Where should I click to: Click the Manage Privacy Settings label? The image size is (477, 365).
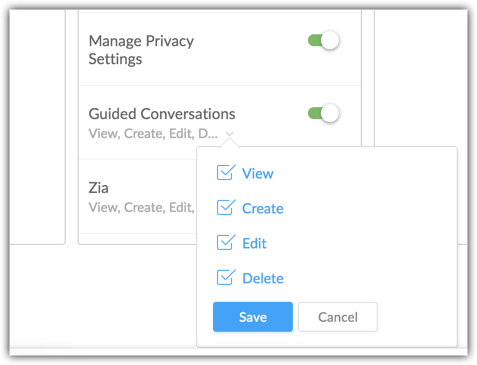[x=141, y=50]
